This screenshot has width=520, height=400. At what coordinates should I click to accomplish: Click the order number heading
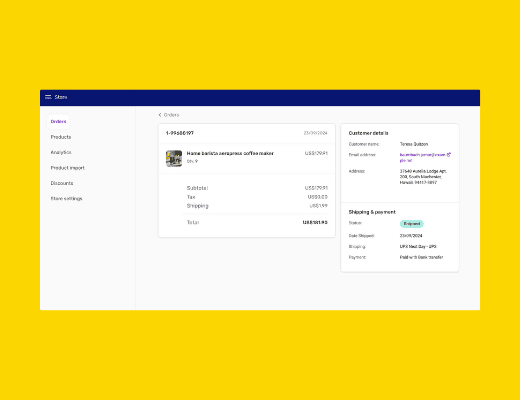[x=180, y=133]
